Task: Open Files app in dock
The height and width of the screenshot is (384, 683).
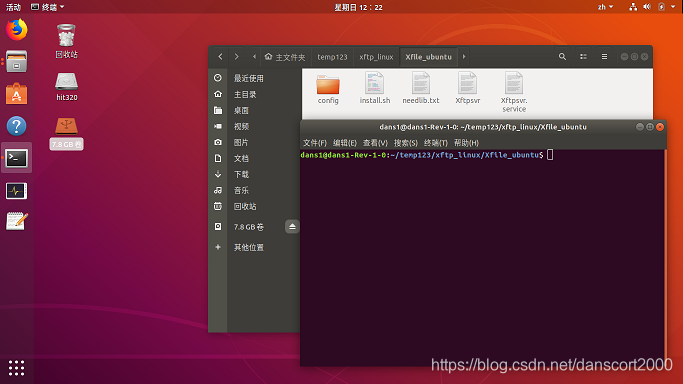Action: (x=17, y=61)
